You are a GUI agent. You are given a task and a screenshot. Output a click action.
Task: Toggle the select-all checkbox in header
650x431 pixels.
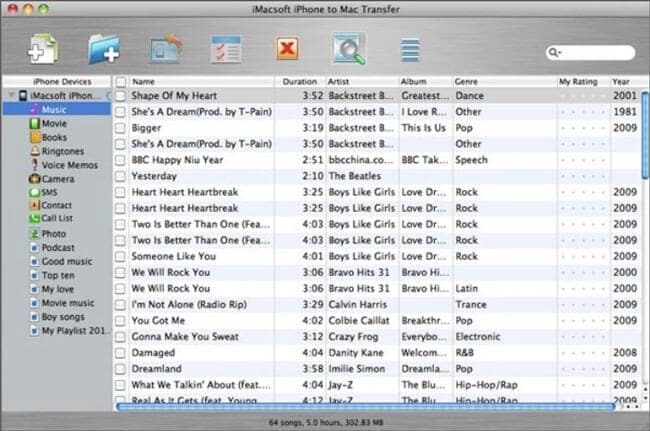click(121, 82)
